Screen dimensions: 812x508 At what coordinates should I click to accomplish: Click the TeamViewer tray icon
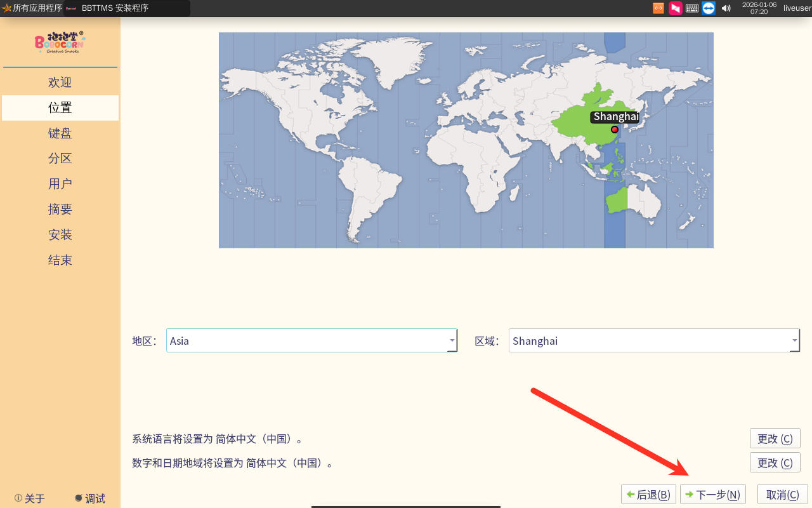(709, 8)
